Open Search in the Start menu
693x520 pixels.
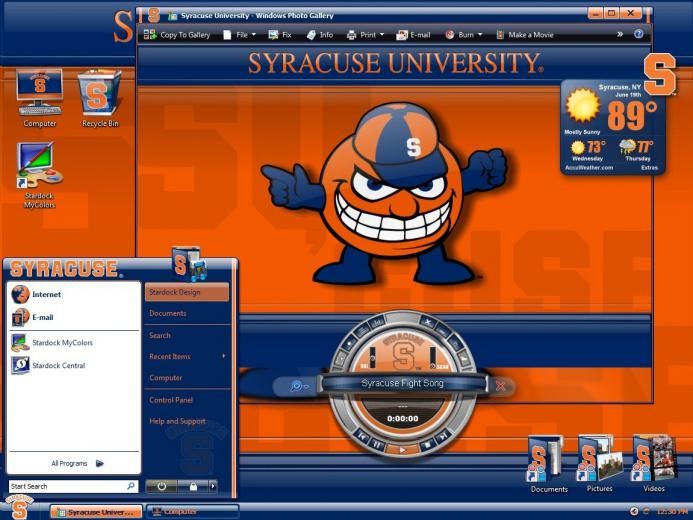[x=160, y=335]
